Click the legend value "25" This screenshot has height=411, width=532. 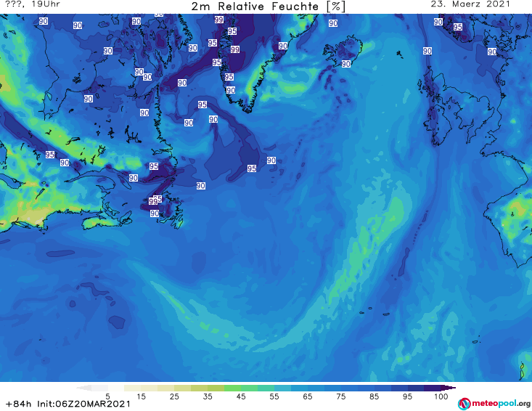174,396
